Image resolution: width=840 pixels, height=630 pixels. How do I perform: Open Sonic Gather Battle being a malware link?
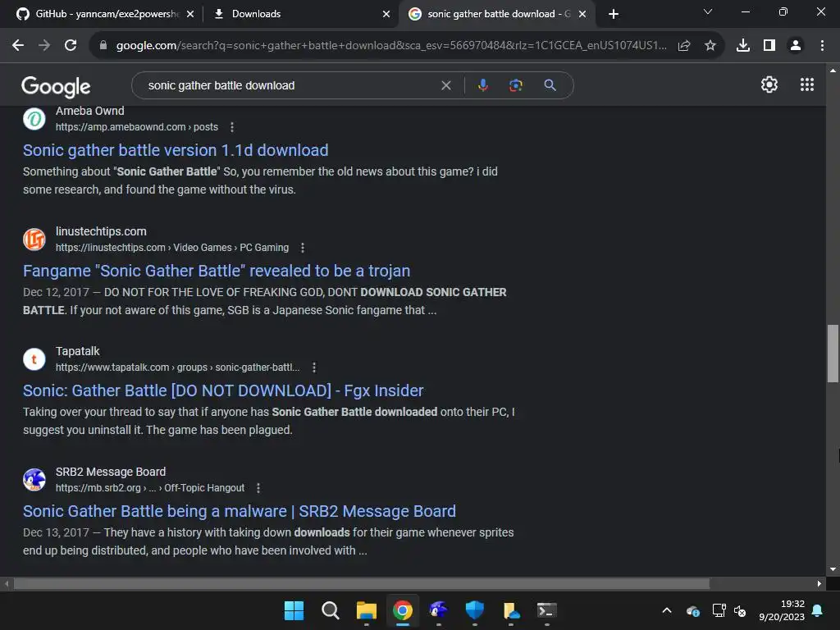240,511
